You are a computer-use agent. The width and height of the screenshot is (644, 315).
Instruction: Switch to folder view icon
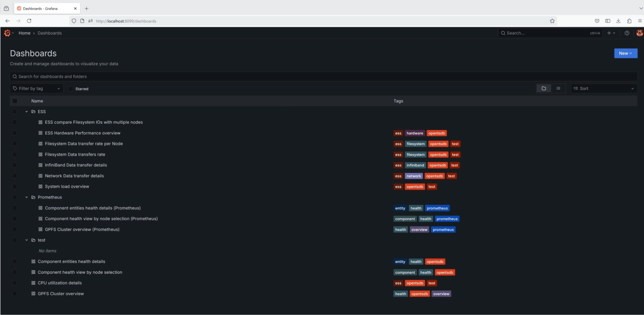point(544,88)
